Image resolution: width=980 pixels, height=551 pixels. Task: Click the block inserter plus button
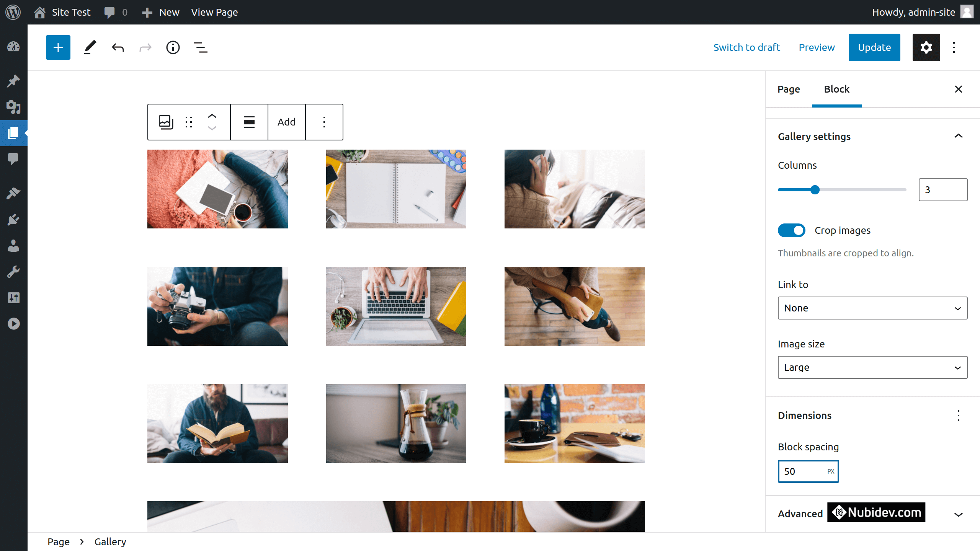pos(58,47)
